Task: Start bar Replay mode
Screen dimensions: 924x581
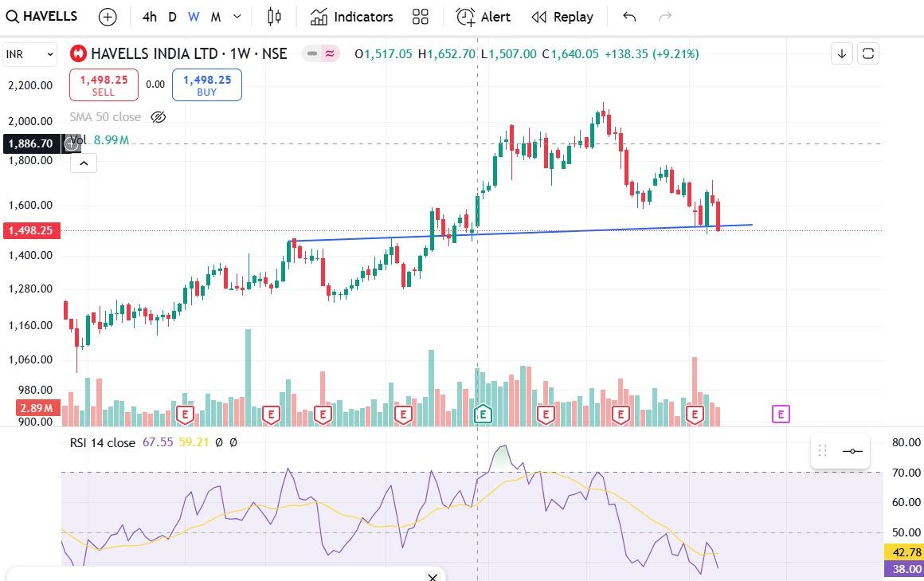Action: click(562, 17)
